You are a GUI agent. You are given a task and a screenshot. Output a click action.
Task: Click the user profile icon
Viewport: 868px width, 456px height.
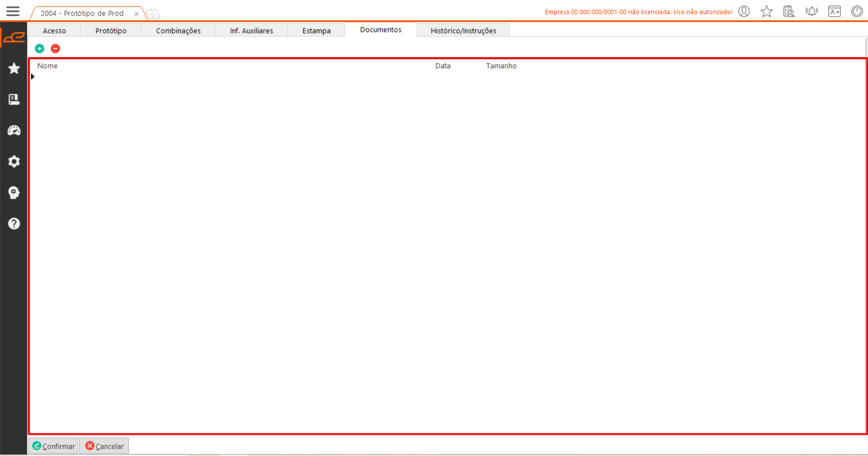coord(744,11)
